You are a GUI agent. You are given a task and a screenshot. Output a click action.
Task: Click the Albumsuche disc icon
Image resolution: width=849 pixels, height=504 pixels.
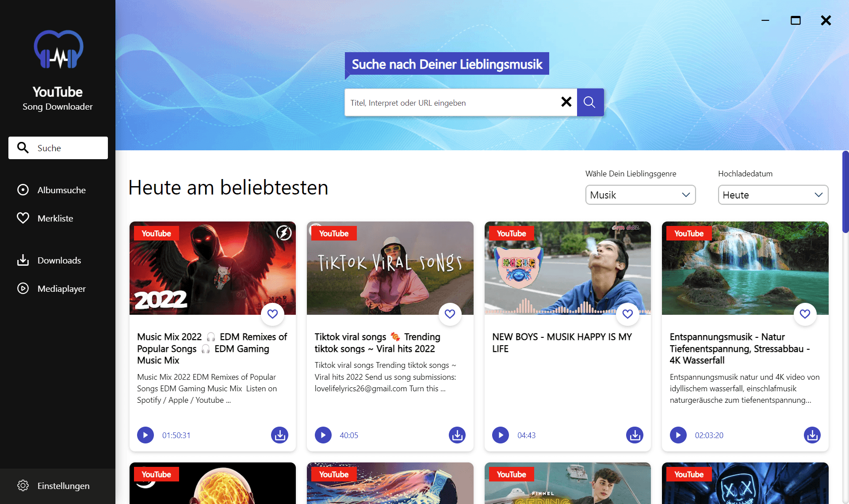(x=23, y=190)
